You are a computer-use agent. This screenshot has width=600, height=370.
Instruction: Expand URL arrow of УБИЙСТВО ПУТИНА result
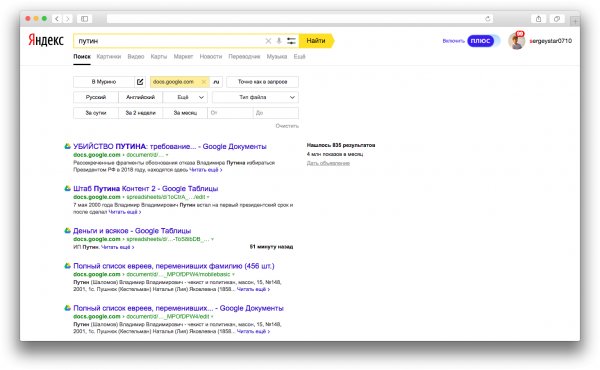pyautogui.click(x=167, y=155)
